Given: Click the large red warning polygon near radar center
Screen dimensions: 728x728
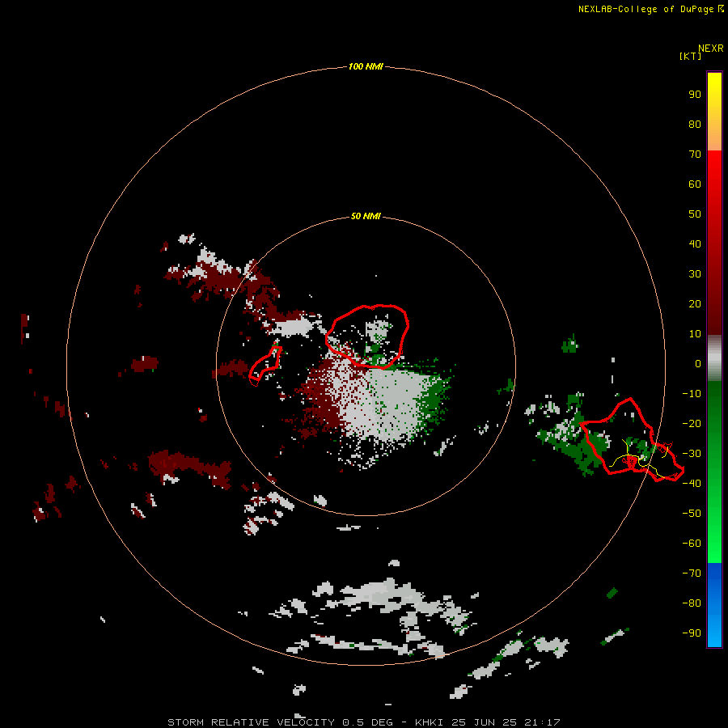Looking at the screenshot, I should (x=366, y=336).
